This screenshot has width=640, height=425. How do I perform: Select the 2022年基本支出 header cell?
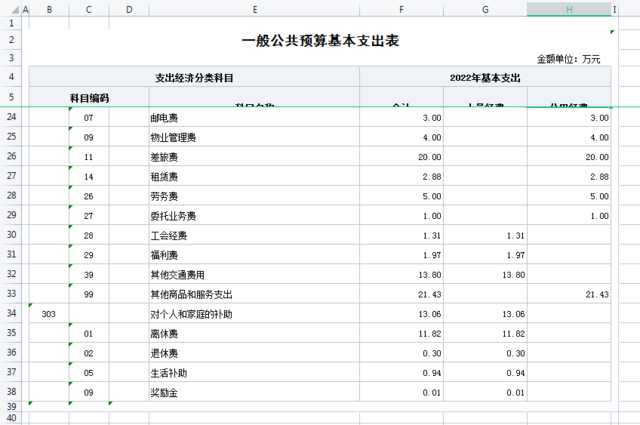[x=484, y=77]
